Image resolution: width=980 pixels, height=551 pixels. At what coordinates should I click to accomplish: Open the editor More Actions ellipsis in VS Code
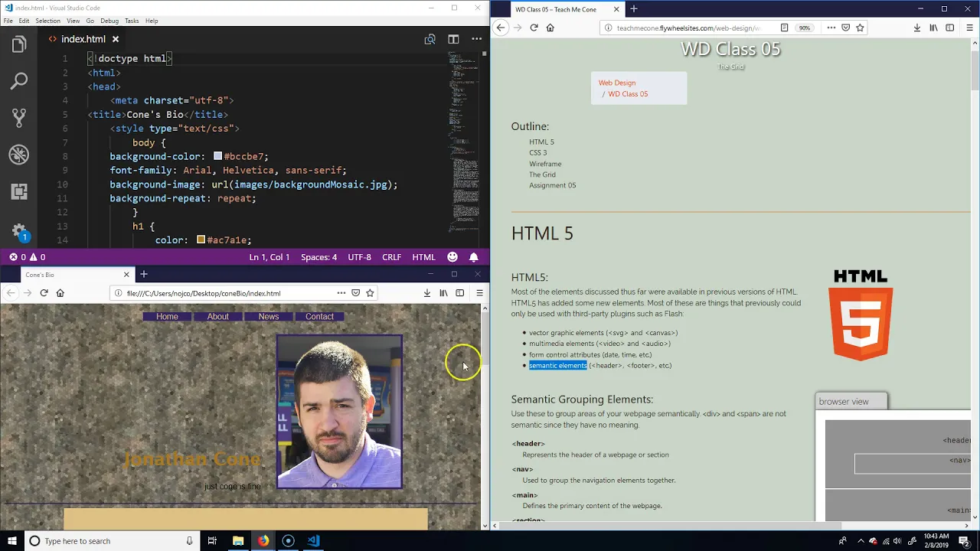click(x=478, y=39)
